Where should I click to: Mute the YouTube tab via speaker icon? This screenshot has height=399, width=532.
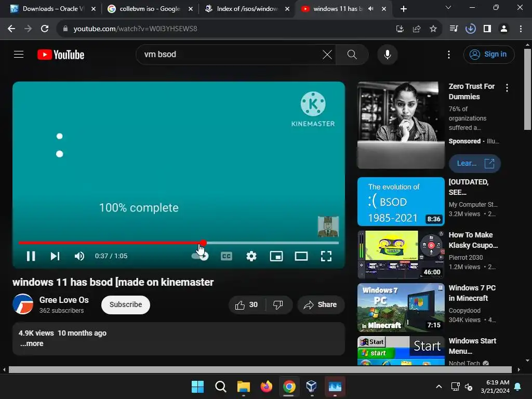pos(371,9)
